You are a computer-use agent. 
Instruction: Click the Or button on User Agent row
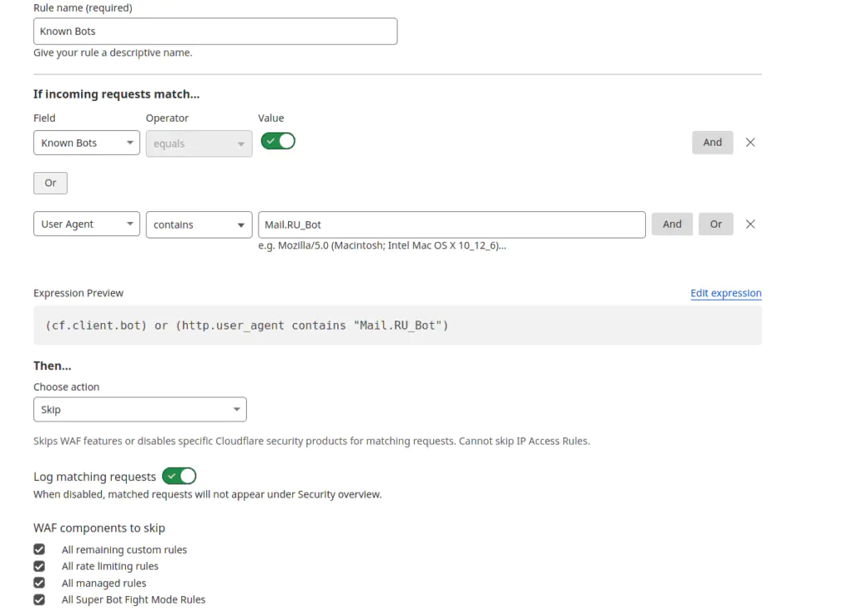tap(715, 224)
